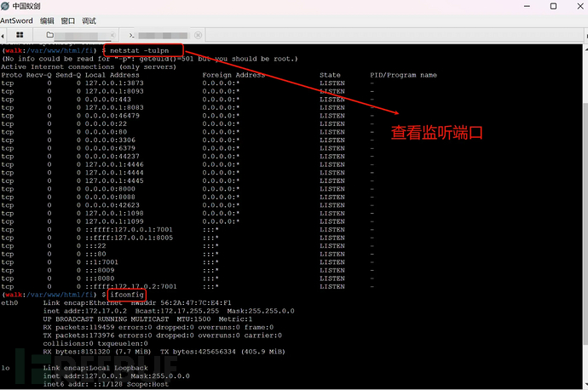The image size is (588, 390).
Task: Click the 'netstat -tulpn' command text
Action: [x=139, y=50]
